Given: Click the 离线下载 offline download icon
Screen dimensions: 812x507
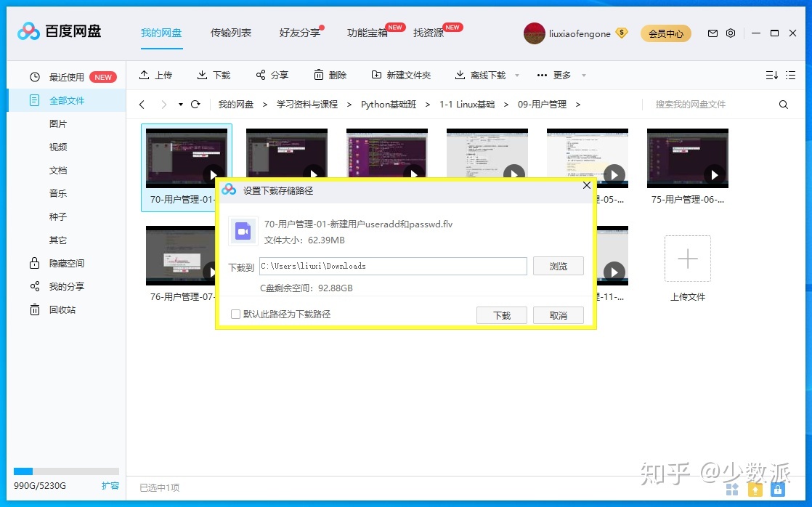Looking at the screenshot, I should point(460,75).
